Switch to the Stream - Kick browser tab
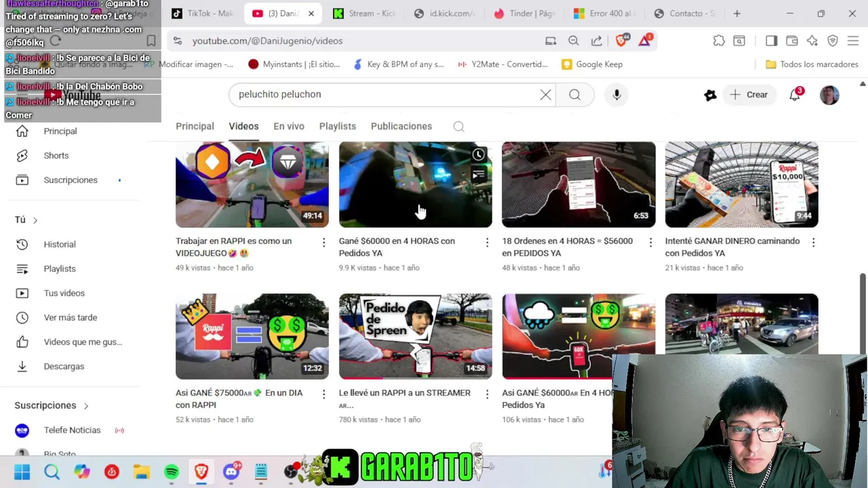 364,14
